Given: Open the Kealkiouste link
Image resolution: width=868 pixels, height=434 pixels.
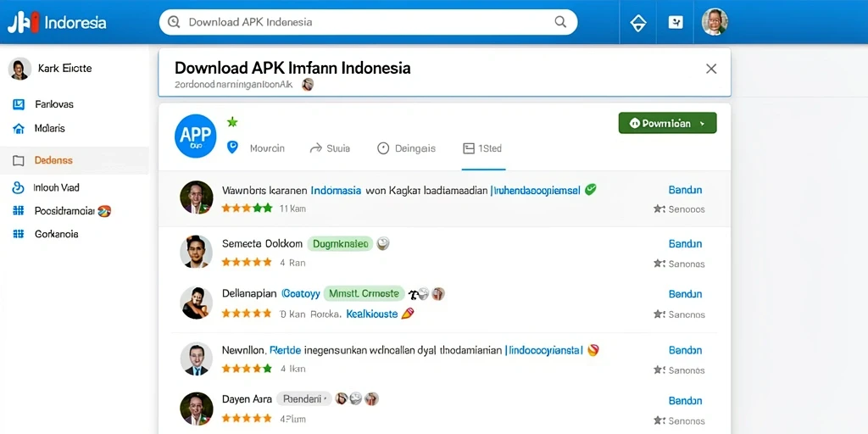Looking at the screenshot, I should 372,314.
